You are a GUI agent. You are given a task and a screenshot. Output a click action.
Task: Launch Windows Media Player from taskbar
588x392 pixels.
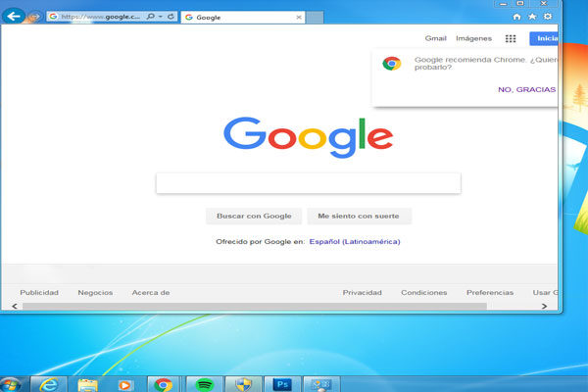124,385
